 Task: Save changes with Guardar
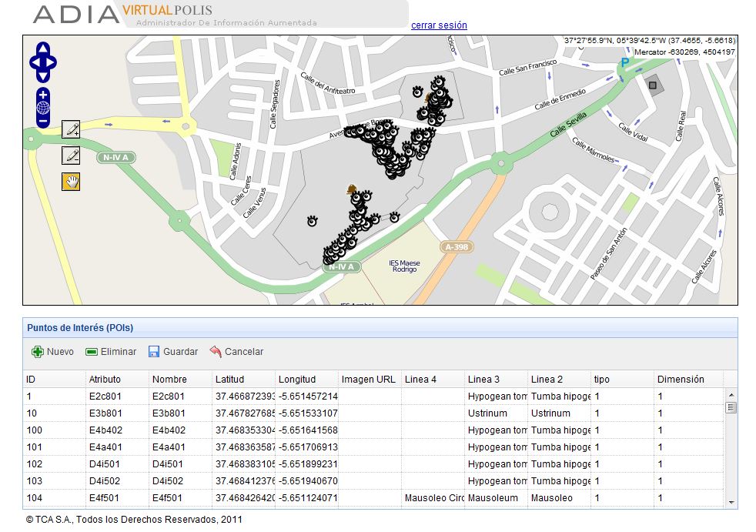pos(172,352)
